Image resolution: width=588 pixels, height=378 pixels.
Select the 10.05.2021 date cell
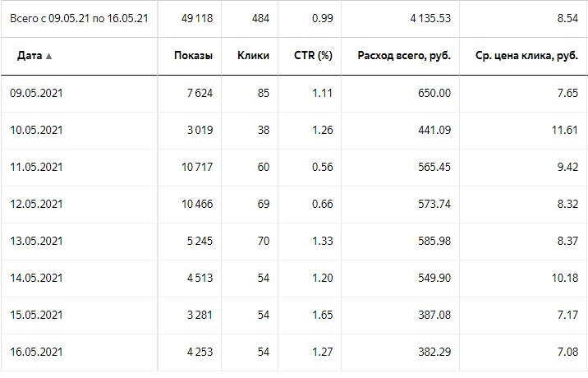tap(36, 131)
